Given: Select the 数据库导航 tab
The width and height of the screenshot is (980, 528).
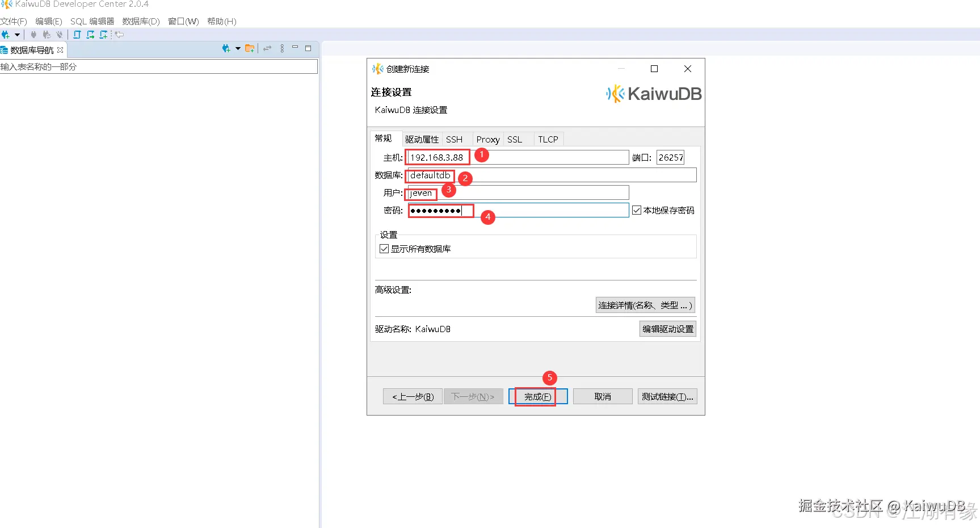Looking at the screenshot, I should [x=32, y=50].
